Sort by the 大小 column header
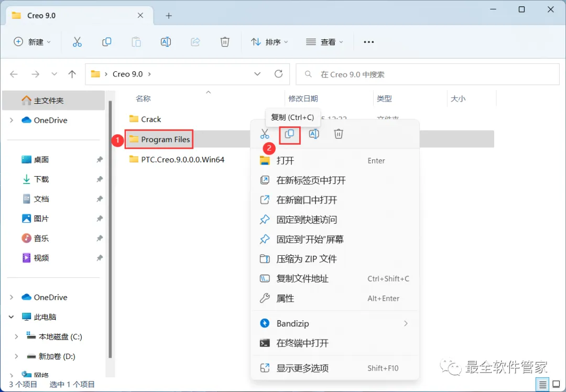Image resolution: width=566 pixels, height=392 pixels. pos(458,99)
